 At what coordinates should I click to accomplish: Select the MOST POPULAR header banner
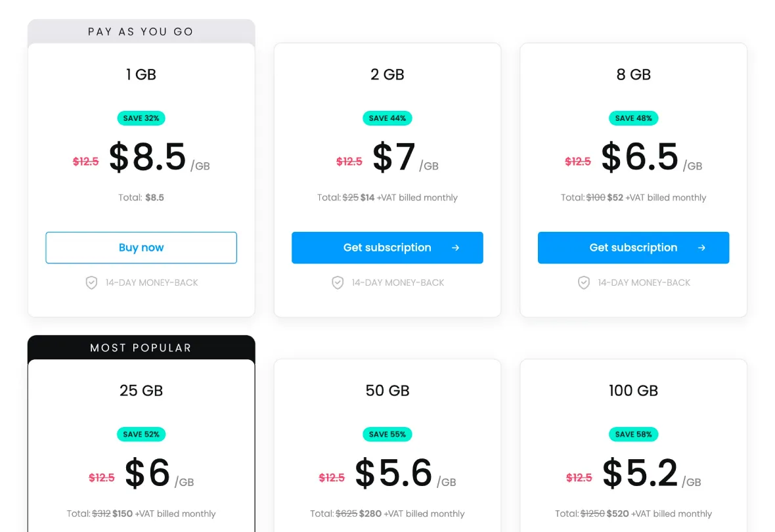[x=141, y=347]
